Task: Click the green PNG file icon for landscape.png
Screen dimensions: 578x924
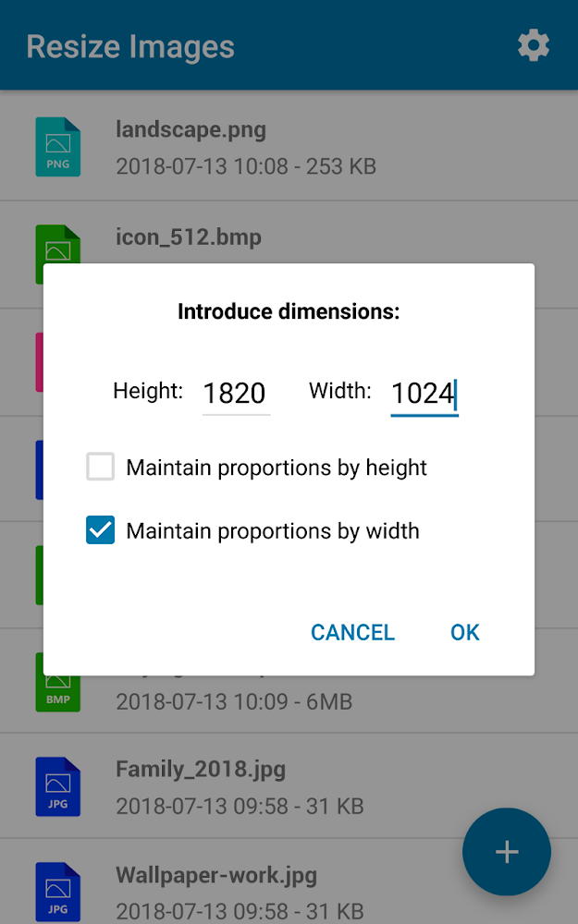Action: click(57, 147)
